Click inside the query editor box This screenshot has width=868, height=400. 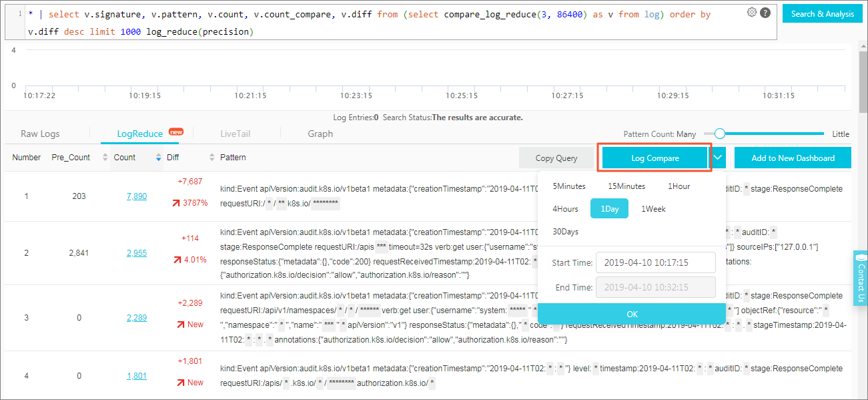[390, 23]
